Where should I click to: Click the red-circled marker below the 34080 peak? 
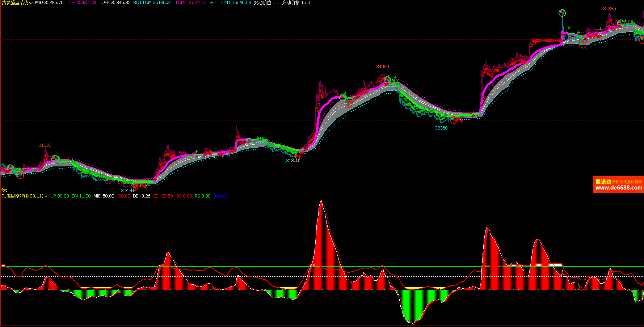pos(348,105)
